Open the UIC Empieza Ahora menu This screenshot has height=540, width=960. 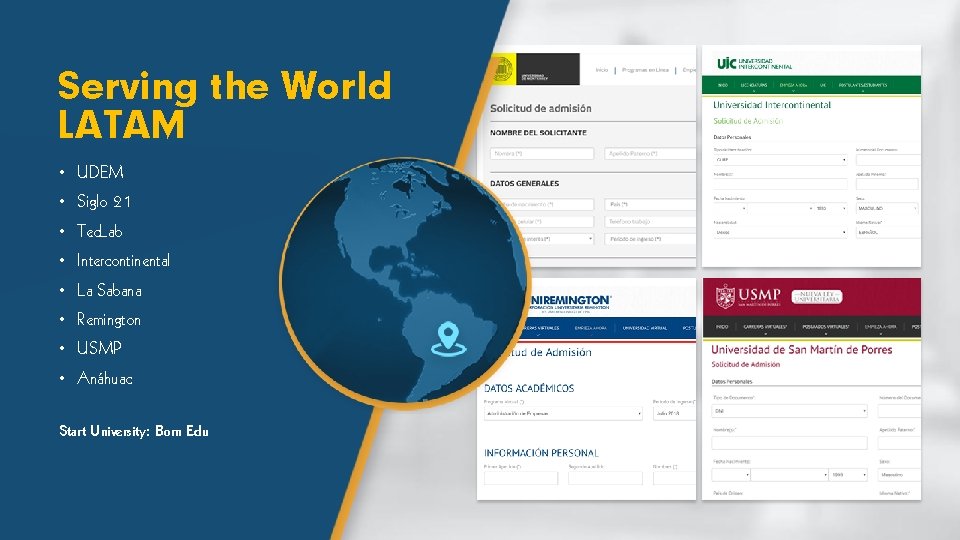pos(793,85)
